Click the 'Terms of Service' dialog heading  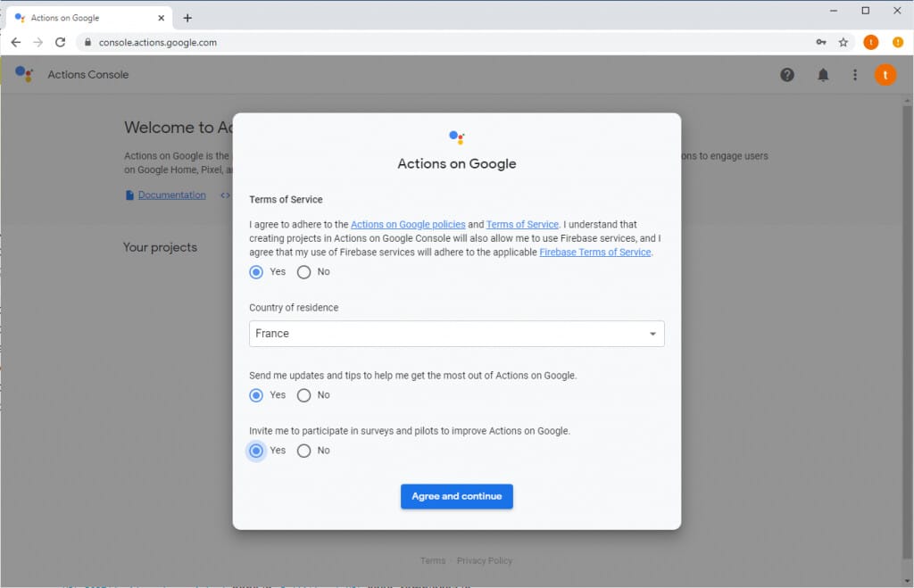point(286,199)
